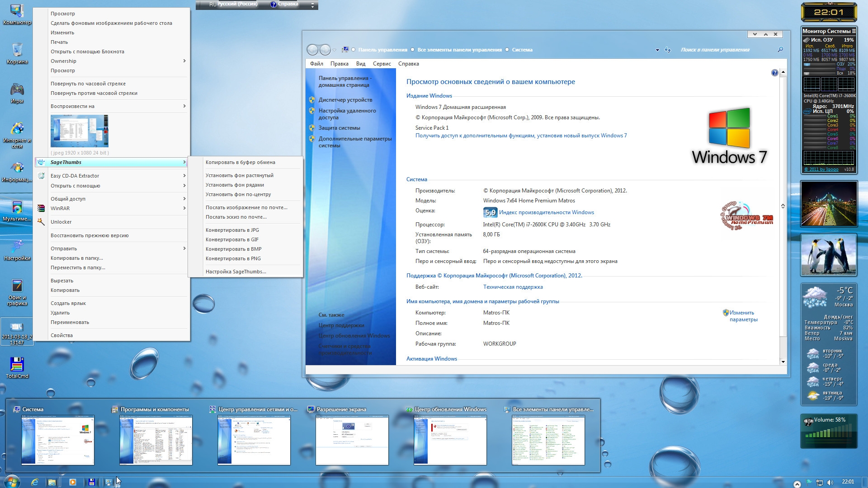Screen dimensions: 868x488
Task: Choose Настройка SageThumbs...
Action: click(245, 272)
